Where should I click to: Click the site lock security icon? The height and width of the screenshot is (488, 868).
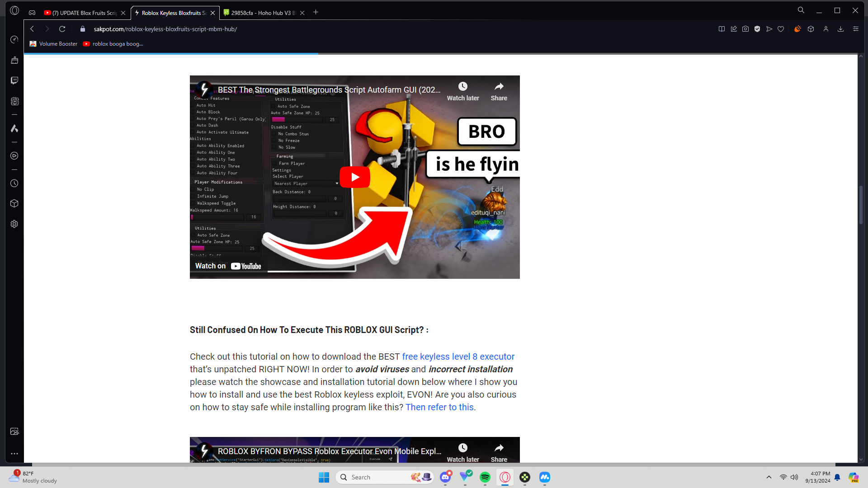click(83, 29)
